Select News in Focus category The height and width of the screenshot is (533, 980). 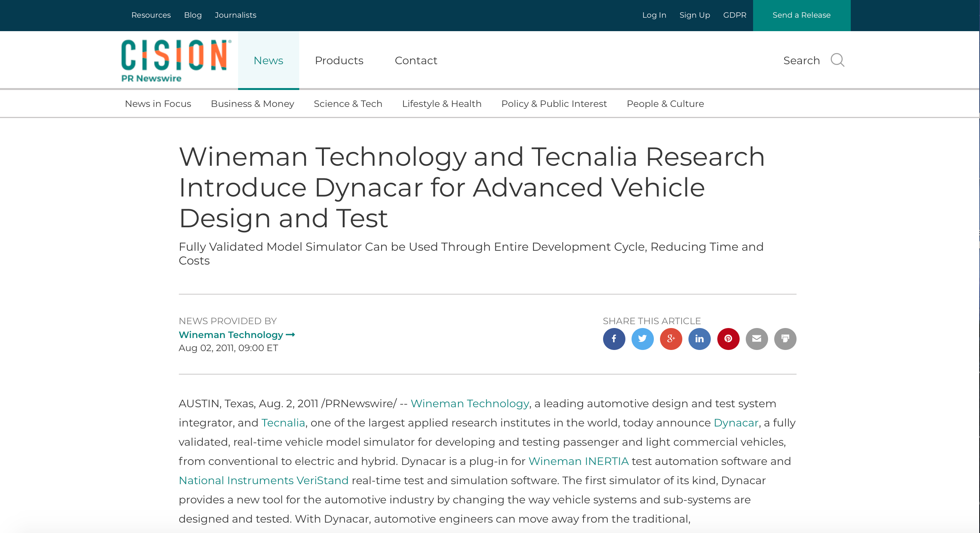pos(158,104)
